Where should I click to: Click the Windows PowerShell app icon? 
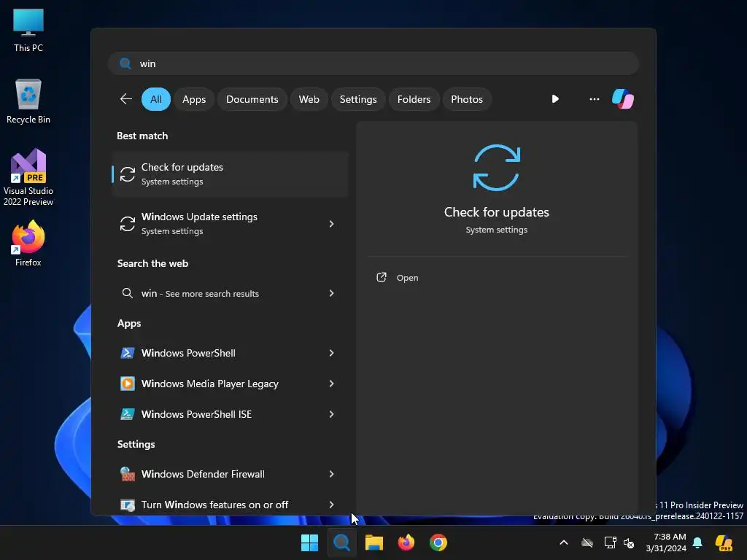click(127, 353)
